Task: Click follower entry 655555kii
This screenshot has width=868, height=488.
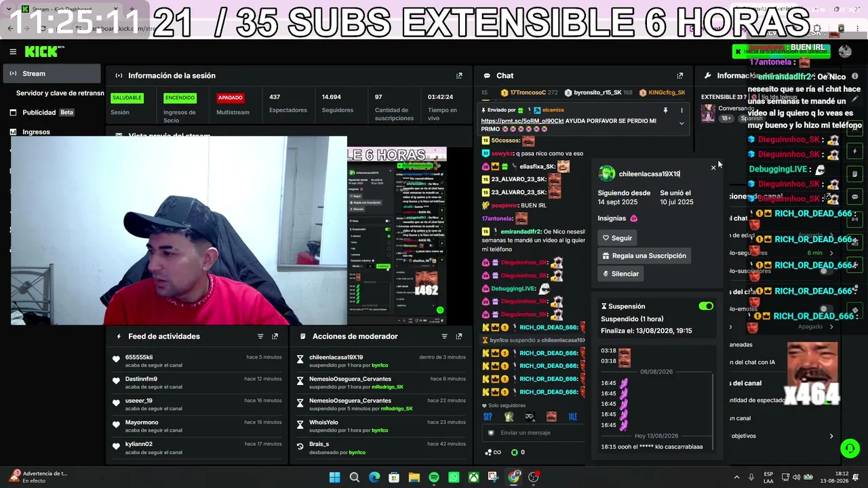Action: click(x=139, y=357)
